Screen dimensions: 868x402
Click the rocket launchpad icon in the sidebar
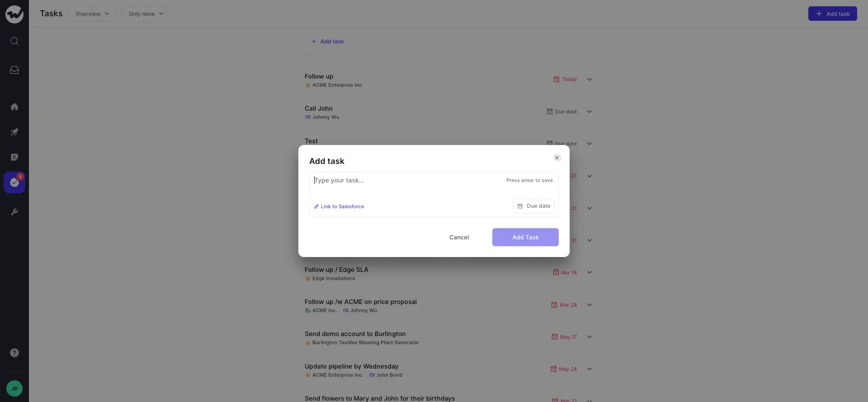[14, 131]
